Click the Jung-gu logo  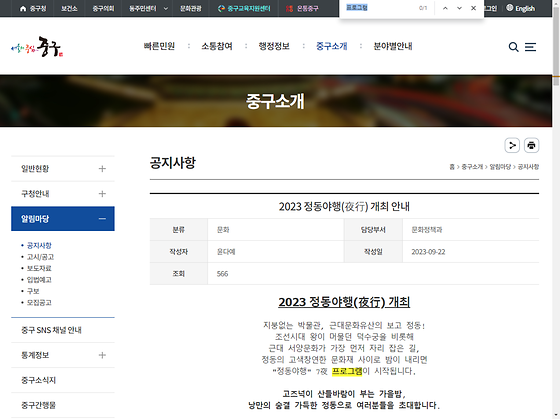(37, 47)
